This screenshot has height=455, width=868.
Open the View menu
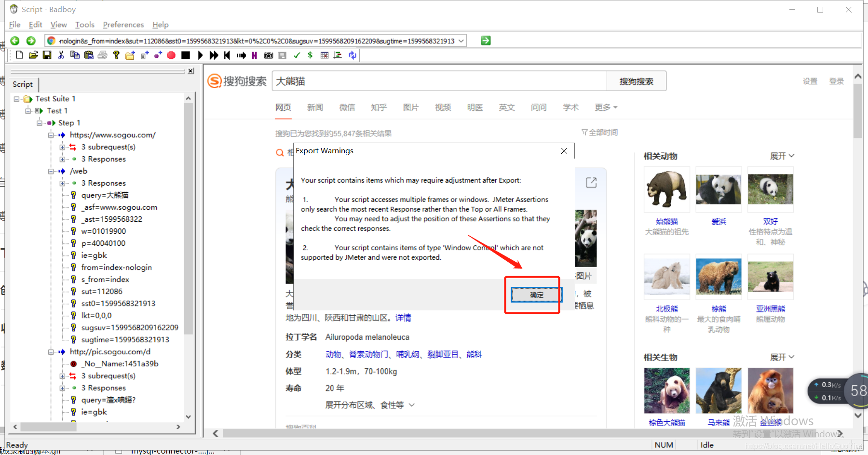[x=58, y=25]
